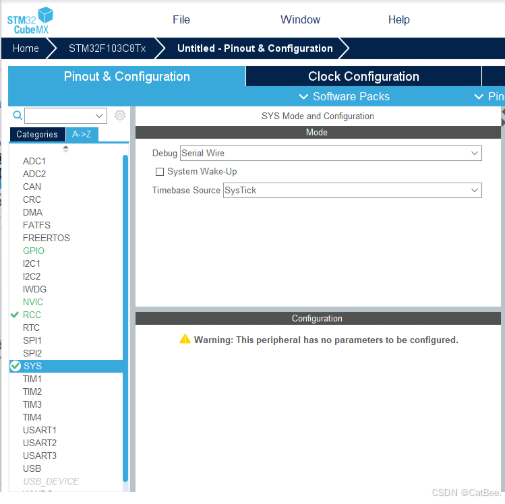The width and height of the screenshot is (505, 504).
Task: Open DMA configuration entry
Action: pos(33,212)
